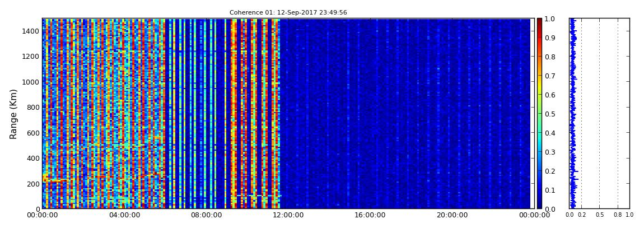The height and width of the screenshot is (228, 644).
Task: Click the 1200 range tick label
Action: point(31,57)
